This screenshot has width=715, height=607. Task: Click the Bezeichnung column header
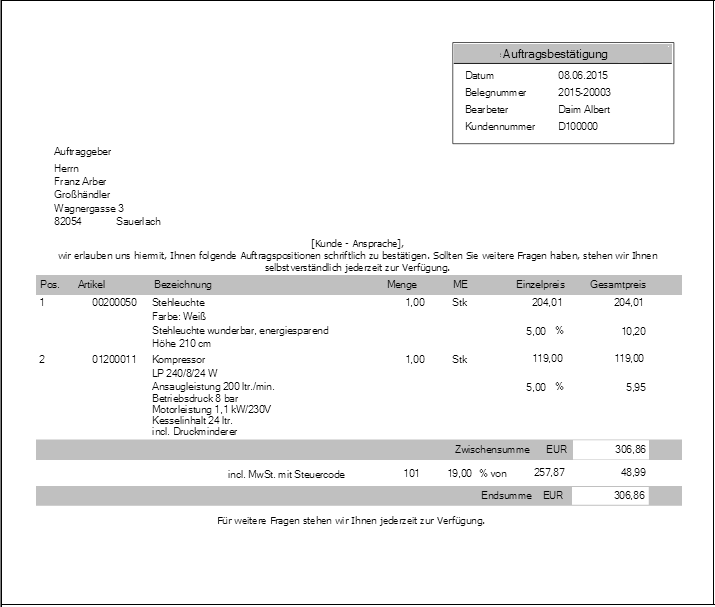[177, 285]
